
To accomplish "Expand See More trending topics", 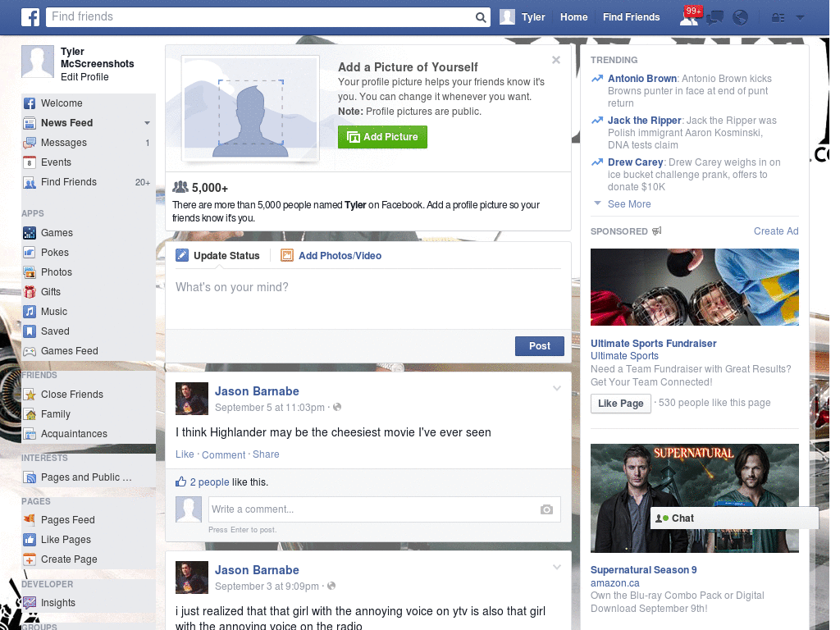I will pos(629,204).
